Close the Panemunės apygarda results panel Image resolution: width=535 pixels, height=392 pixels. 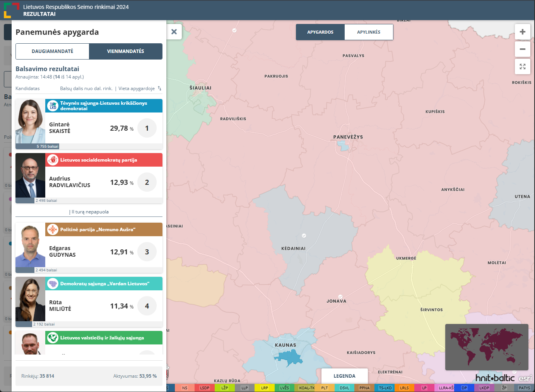click(x=174, y=32)
